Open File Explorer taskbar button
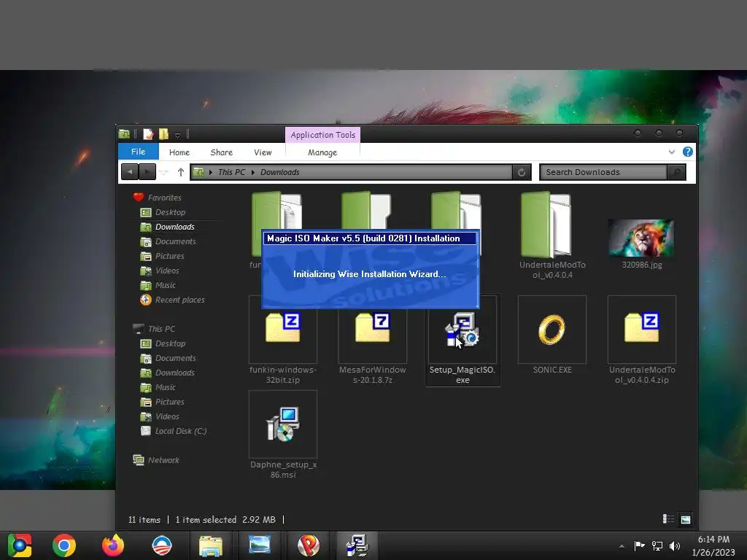The height and width of the screenshot is (560, 747). (x=211, y=545)
